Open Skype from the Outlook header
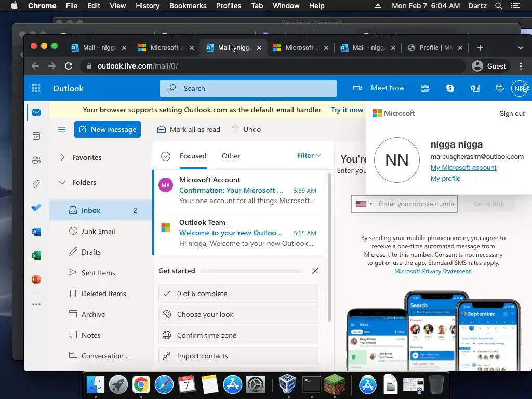The image size is (532, 399). coord(450,88)
